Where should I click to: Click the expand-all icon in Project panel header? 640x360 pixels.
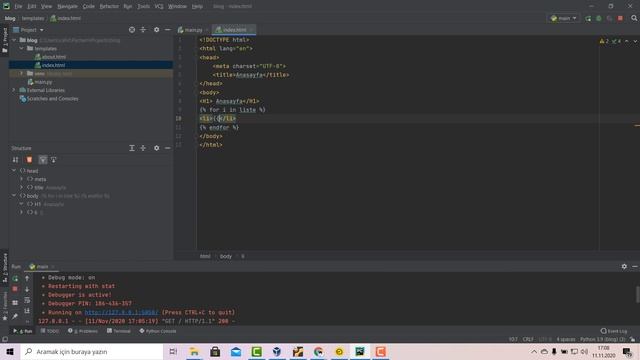tap(143, 30)
